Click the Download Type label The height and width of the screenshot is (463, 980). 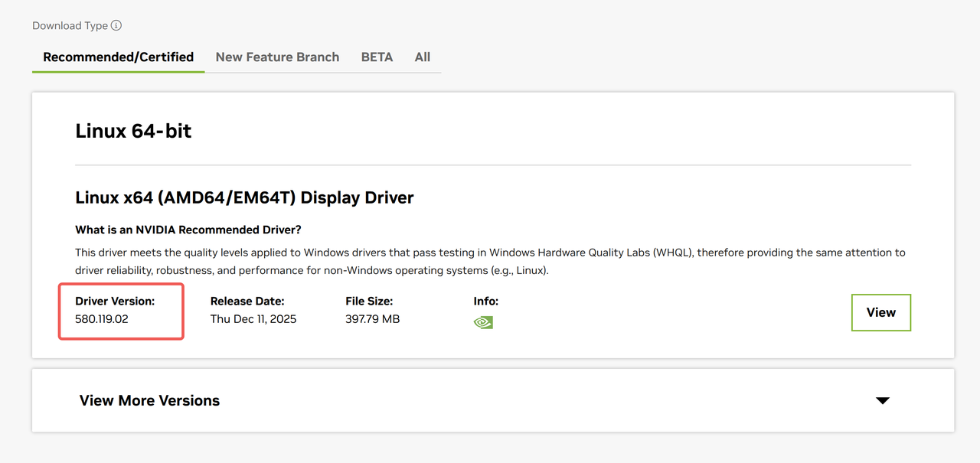[x=70, y=25]
